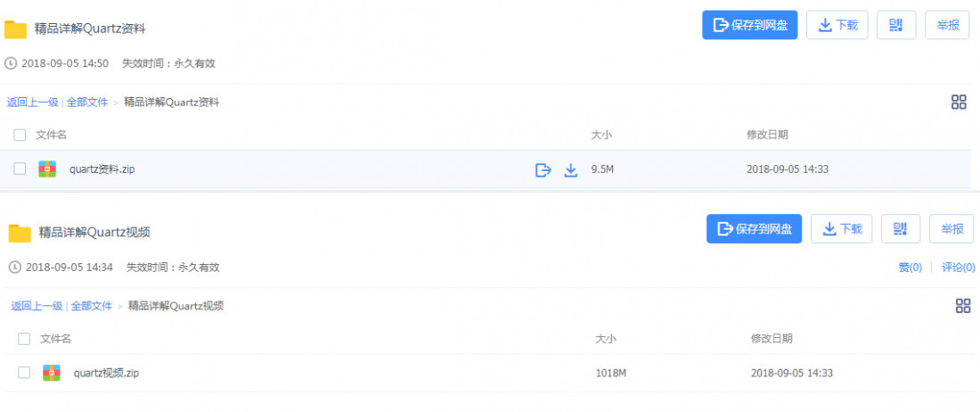Click download arrow icon on quartz资料.zip row
The image size is (980, 412).
pos(570,170)
